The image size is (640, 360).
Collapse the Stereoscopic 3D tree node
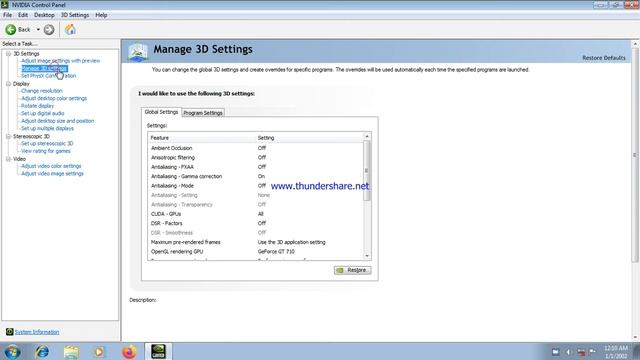click(8, 136)
